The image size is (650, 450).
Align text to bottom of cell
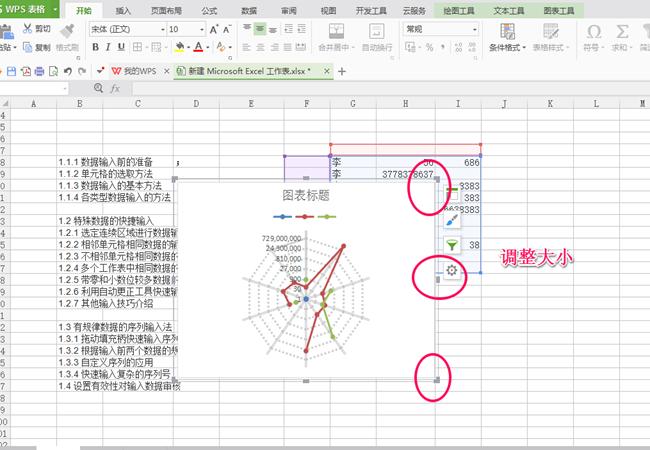(273, 29)
